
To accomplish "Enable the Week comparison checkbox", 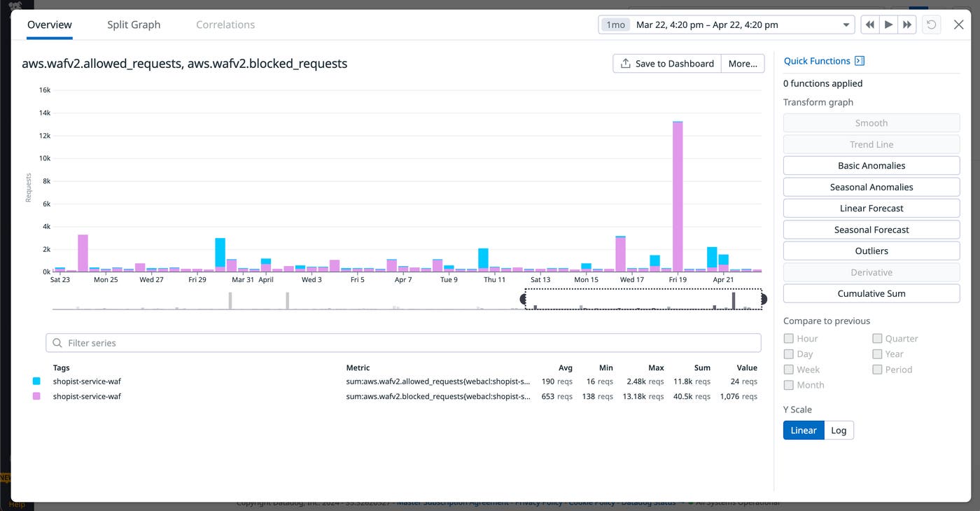I will pyautogui.click(x=787, y=369).
